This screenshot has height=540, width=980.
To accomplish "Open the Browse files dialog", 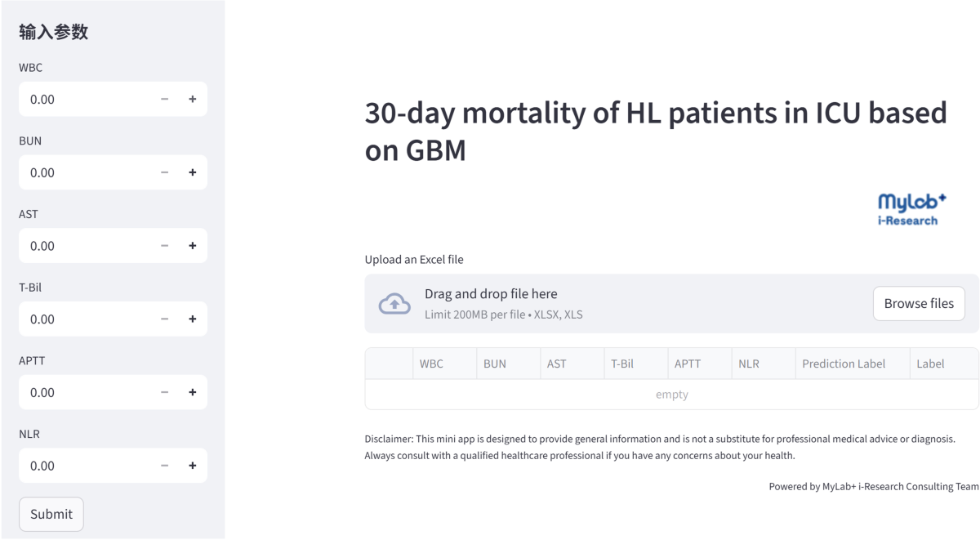I will tap(919, 303).
